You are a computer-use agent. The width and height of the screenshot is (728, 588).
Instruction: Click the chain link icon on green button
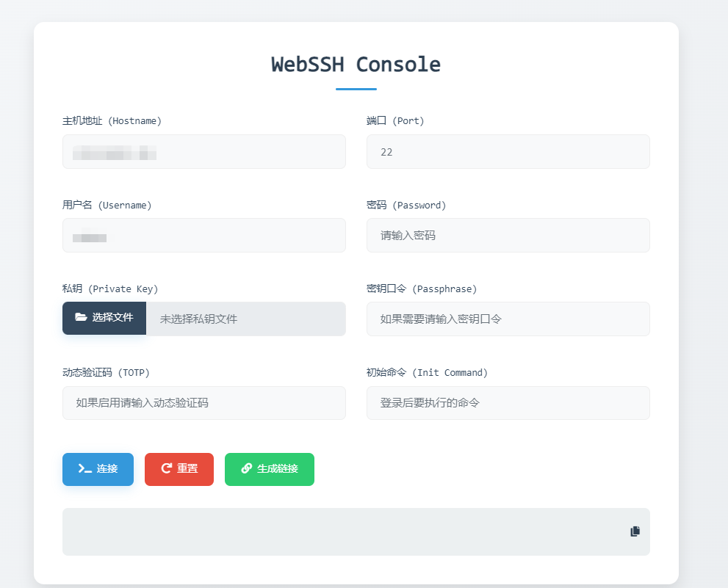tap(247, 469)
